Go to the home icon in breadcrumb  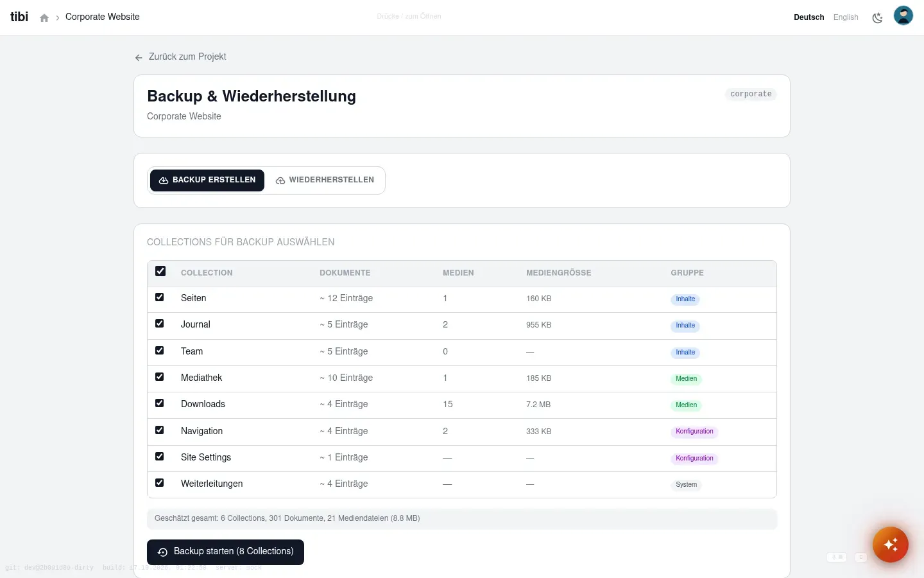[x=44, y=18]
